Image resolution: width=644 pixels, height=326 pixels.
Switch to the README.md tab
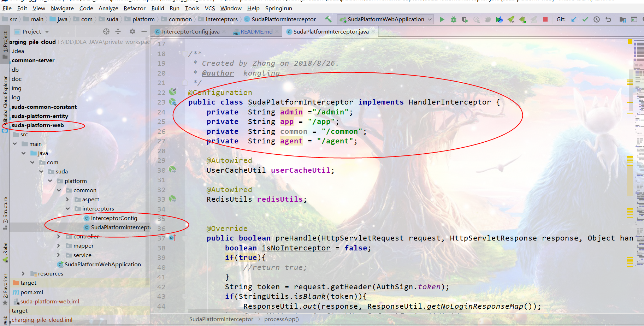256,31
